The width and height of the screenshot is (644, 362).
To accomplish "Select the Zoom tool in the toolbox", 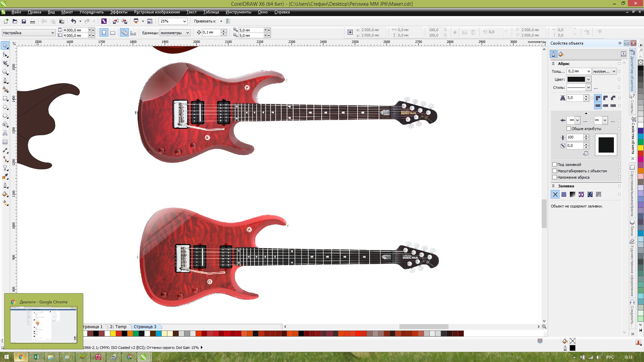I will tap(5, 72).
